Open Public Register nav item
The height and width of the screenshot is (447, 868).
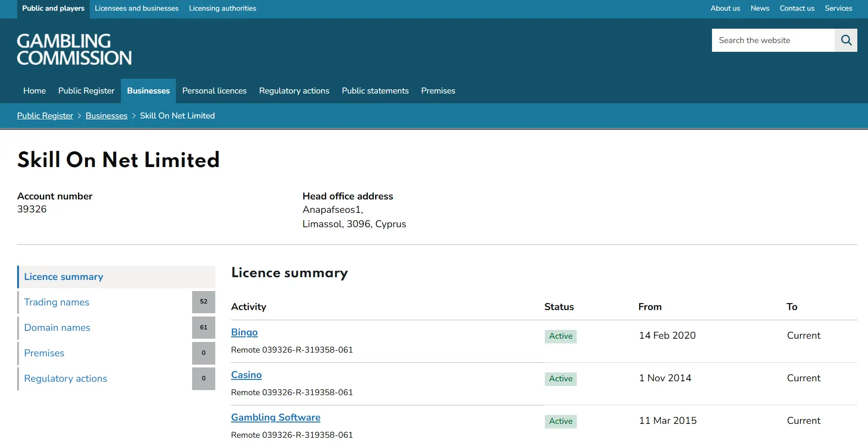(86, 91)
